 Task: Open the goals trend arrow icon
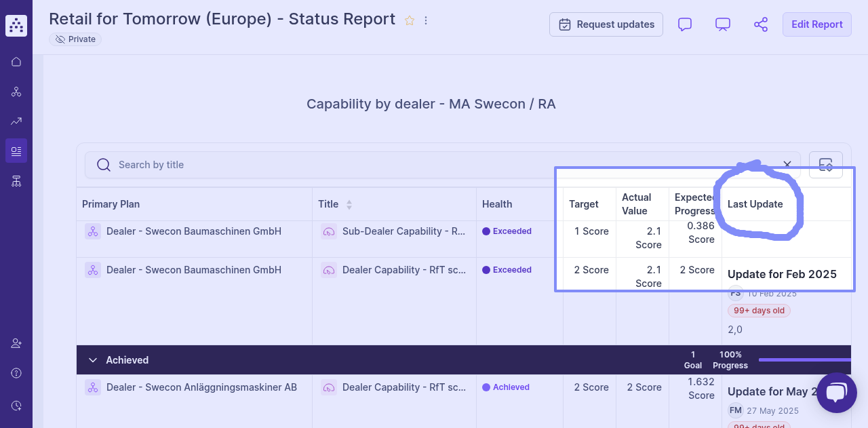pos(16,121)
